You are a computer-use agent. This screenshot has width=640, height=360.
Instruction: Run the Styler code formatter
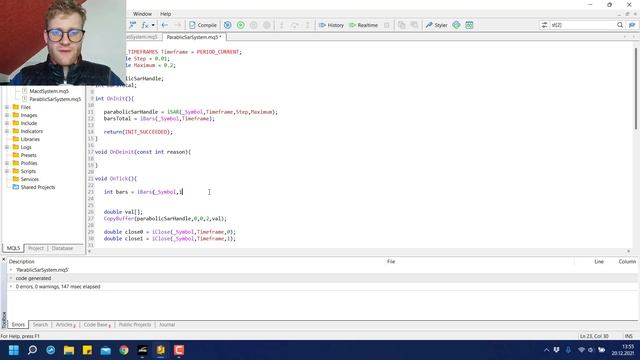pos(436,25)
